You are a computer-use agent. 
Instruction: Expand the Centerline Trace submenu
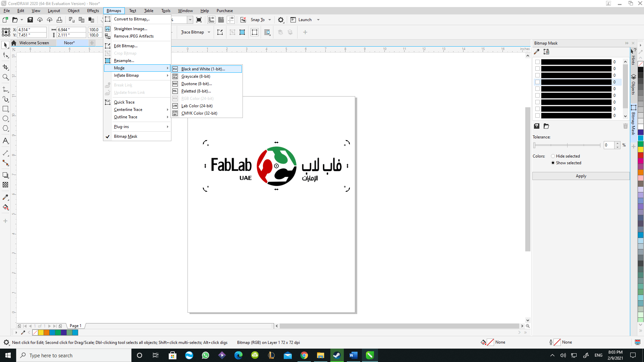(x=137, y=110)
